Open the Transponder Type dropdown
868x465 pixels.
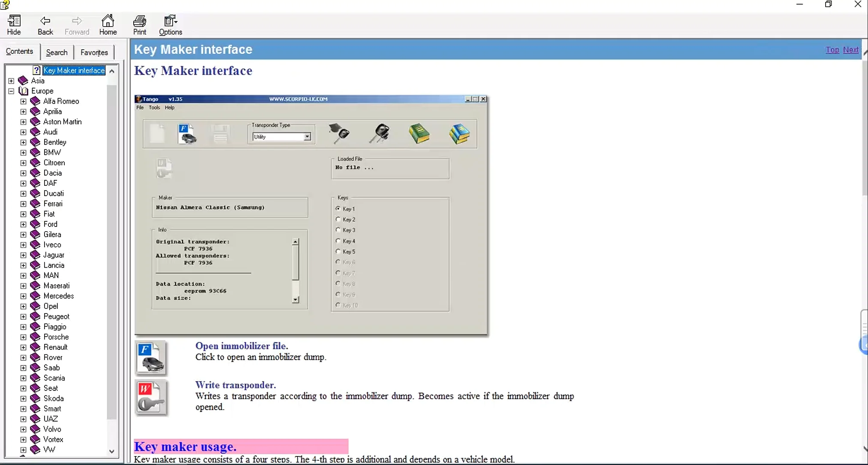coord(307,137)
